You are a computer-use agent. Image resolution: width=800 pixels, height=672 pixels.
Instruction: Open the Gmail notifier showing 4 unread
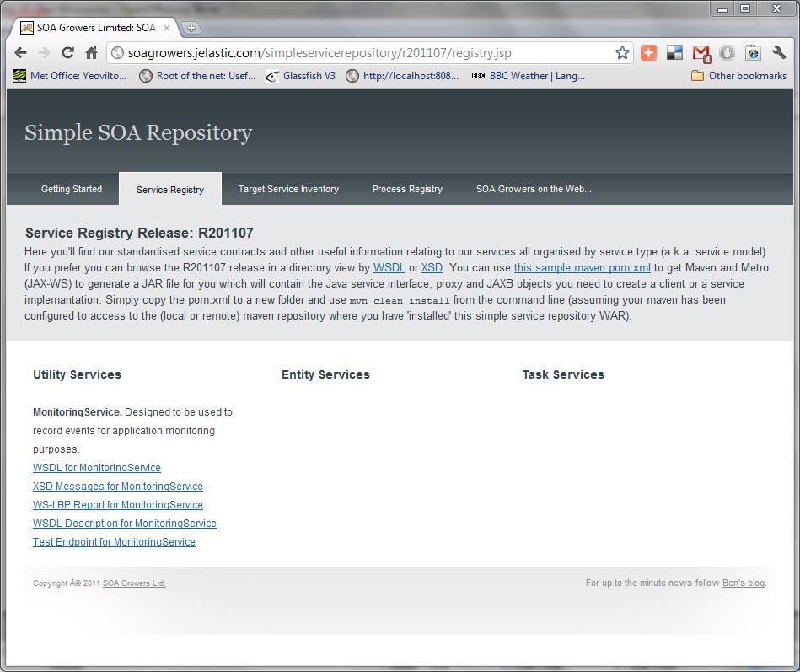coord(701,51)
